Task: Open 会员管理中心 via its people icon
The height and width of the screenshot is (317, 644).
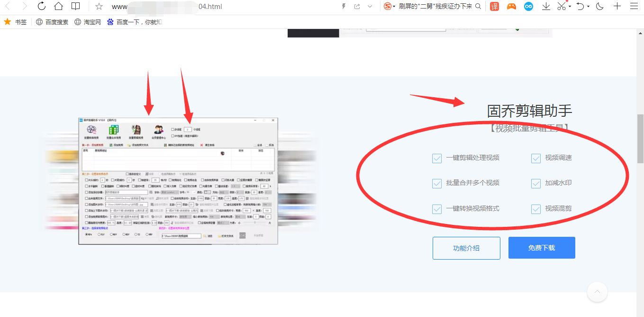Action: 158,130
